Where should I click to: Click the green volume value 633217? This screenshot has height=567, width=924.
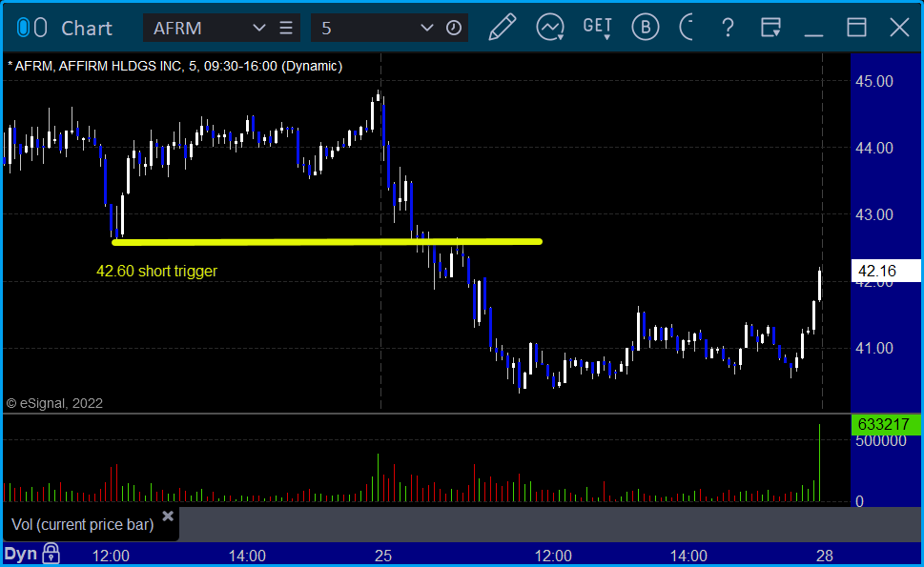[886, 424]
